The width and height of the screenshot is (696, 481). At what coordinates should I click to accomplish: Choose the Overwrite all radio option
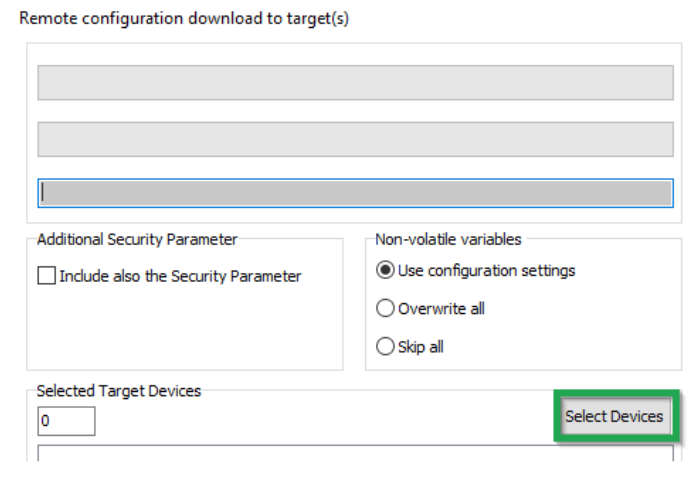385,309
